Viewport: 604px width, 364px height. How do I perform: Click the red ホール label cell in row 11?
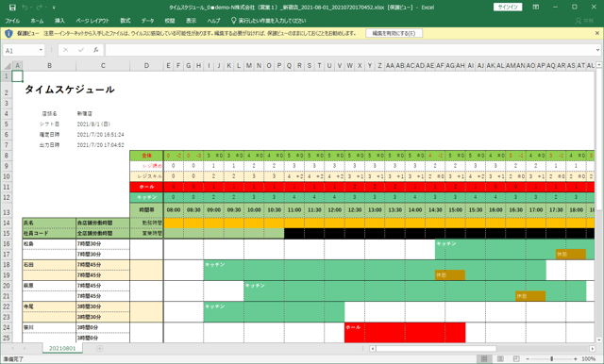pyautogui.click(x=146, y=187)
